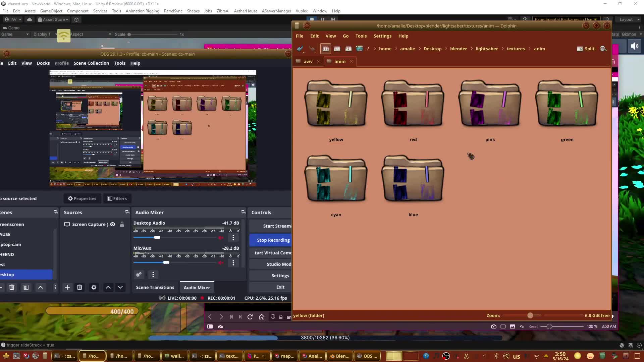644x362 pixels.
Task: Toggle the Screen Capture lock icon
Action: click(x=122, y=224)
